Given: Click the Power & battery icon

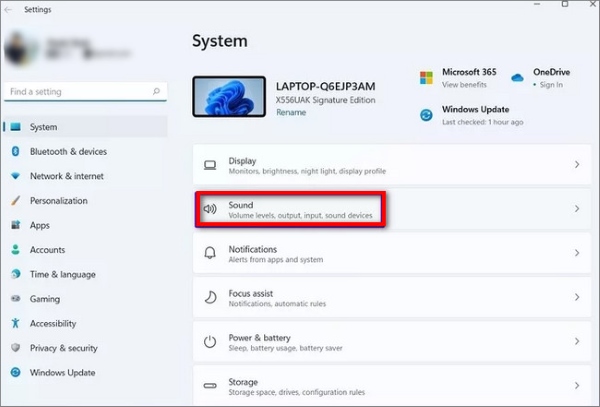Looking at the screenshot, I should click(x=210, y=342).
